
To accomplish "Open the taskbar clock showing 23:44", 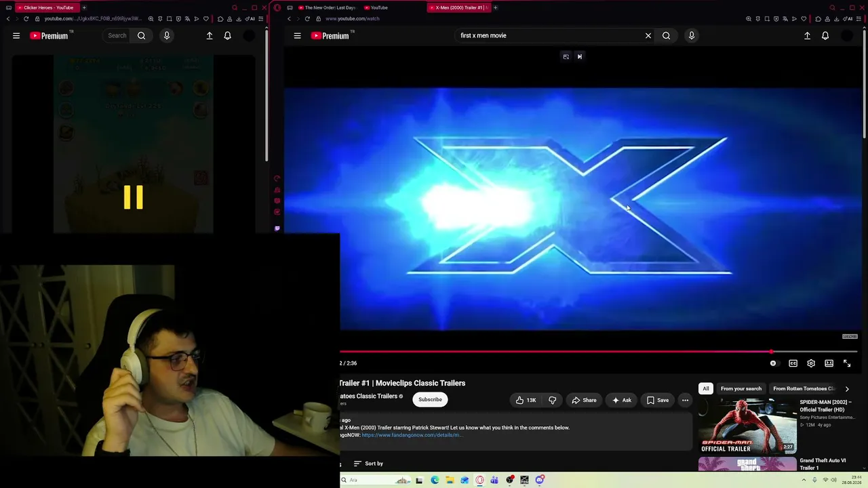I will point(851,480).
